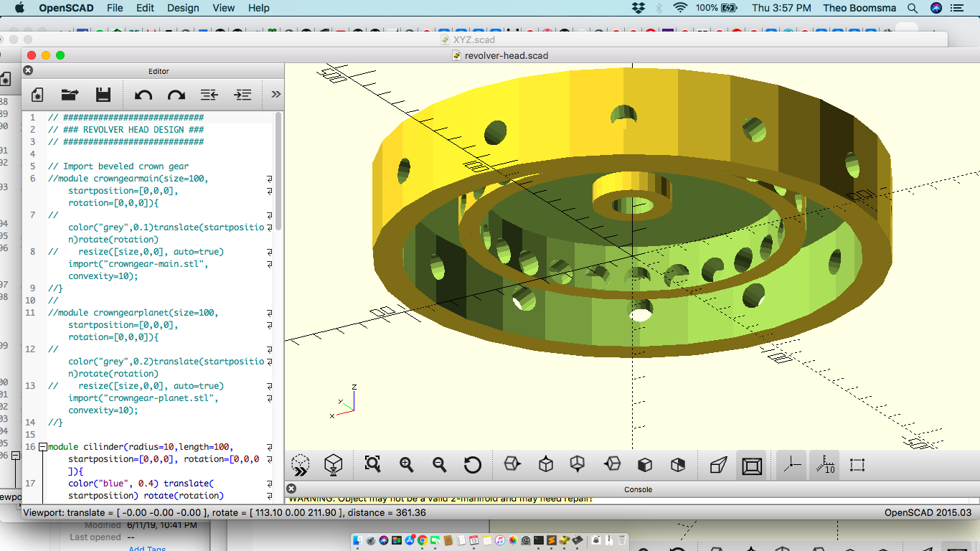The image size is (980, 551).
Task: Render the model using the hourglass-cube icon
Action: [x=334, y=464]
